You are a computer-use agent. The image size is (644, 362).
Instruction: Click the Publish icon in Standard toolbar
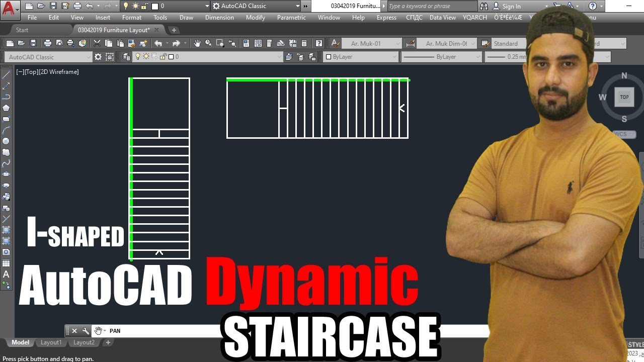(71, 44)
